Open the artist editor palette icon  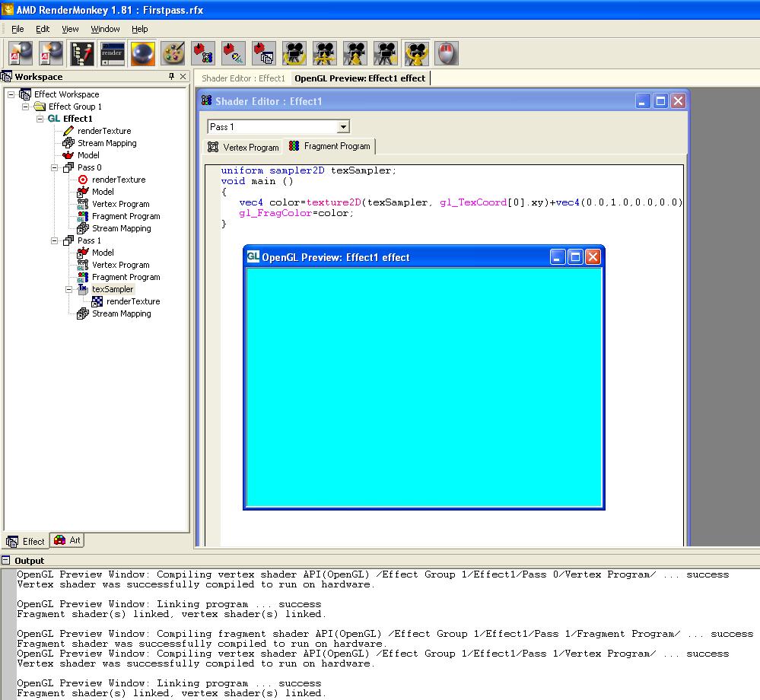pos(173,53)
